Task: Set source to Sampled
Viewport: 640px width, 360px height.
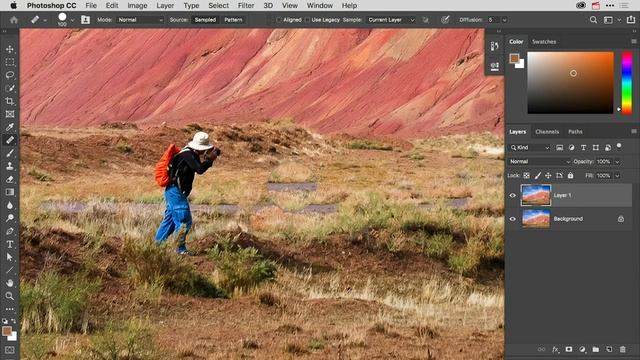Action: [205, 20]
